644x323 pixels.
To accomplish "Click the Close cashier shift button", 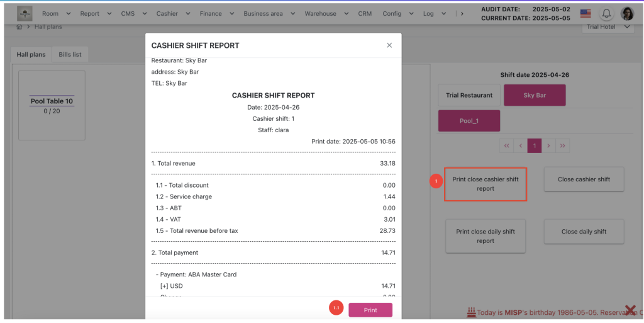I will 584,179.
